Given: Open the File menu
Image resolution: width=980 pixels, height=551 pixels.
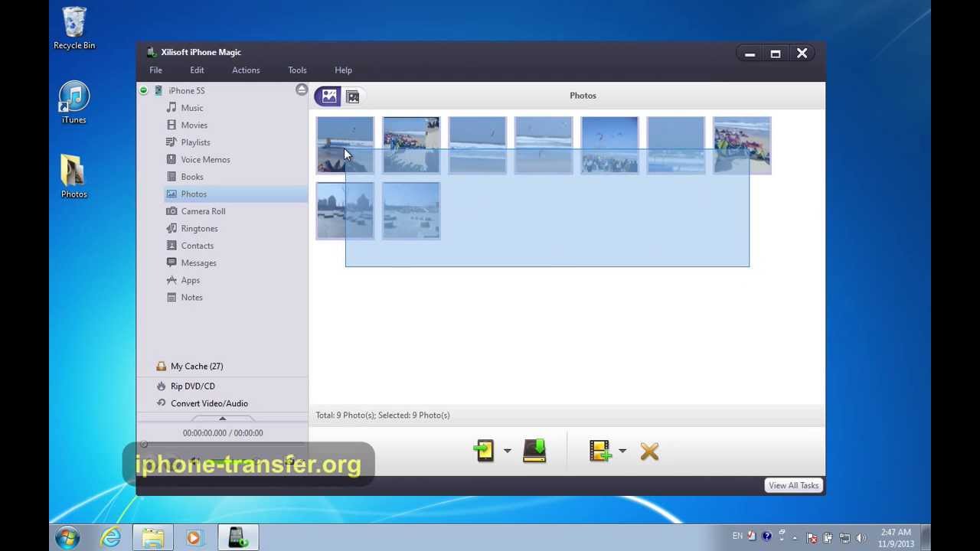Looking at the screenshot, I should (155, 70).
